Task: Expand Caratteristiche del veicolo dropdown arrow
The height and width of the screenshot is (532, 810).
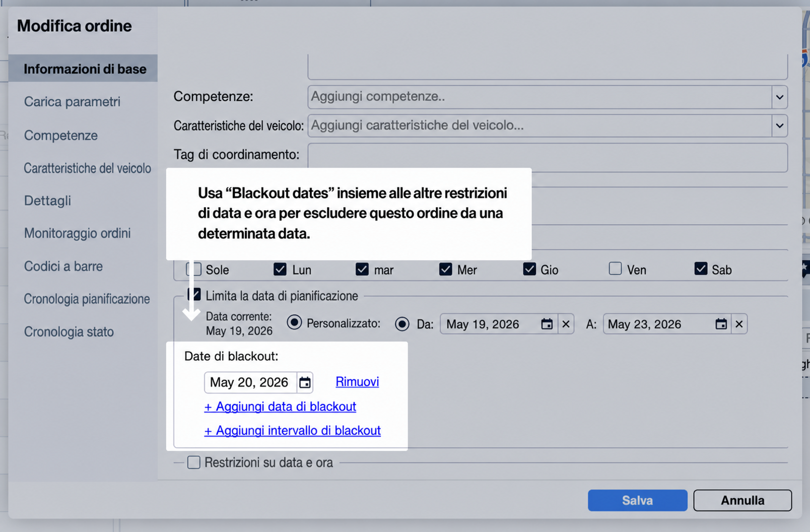Action: [779, 125]
